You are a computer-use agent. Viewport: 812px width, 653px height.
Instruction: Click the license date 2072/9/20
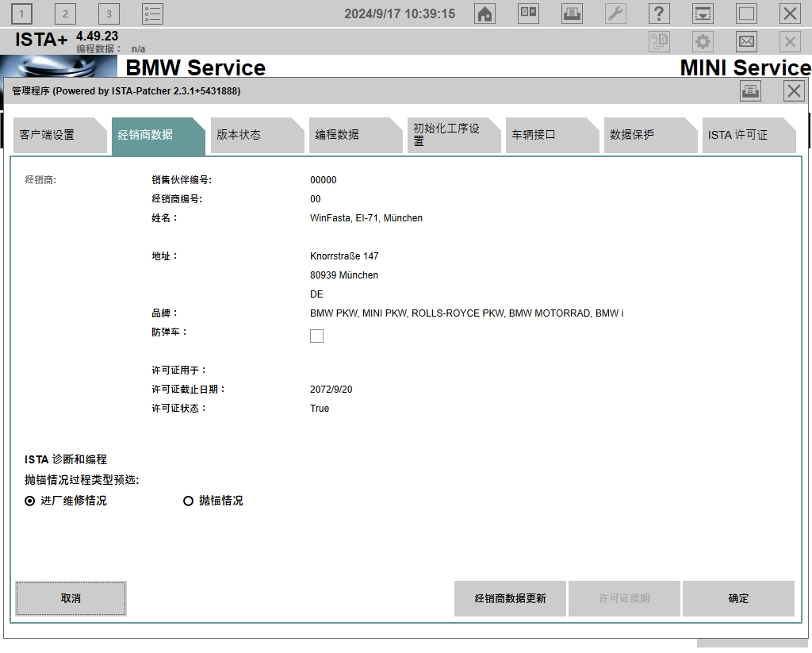click(x=331, y=390)
